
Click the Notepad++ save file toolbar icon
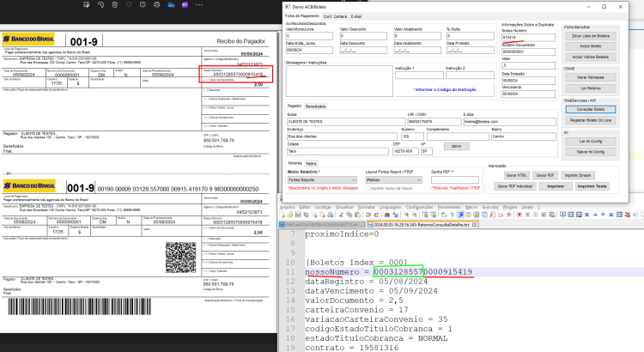298,215
